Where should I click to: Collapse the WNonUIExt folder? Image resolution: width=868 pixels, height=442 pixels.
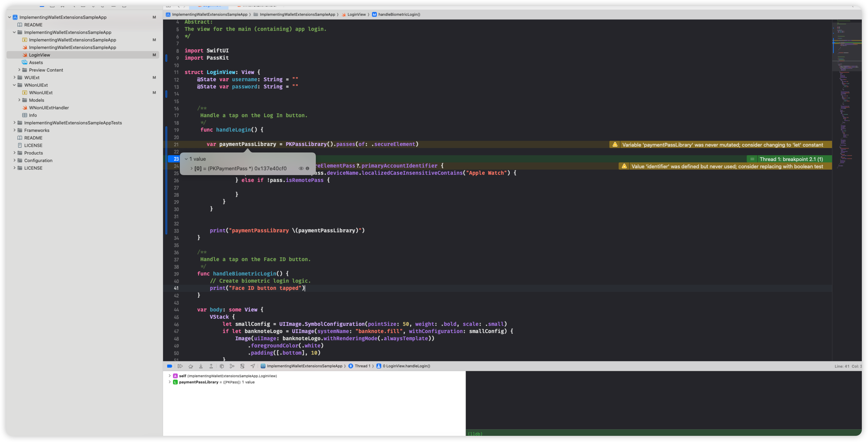pos(14,85)
